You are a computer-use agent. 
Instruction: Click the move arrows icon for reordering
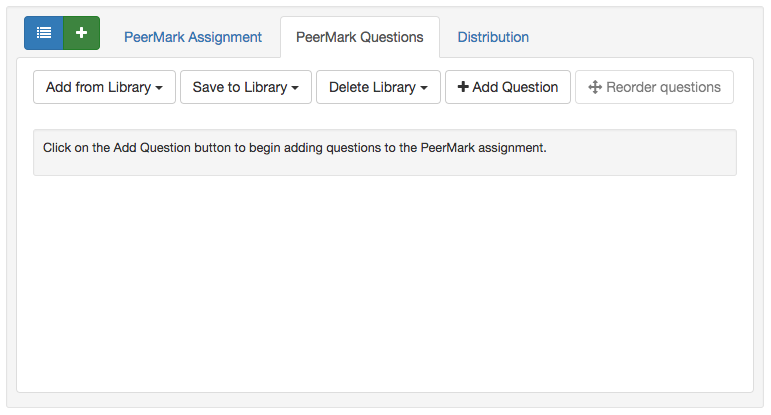595,87
